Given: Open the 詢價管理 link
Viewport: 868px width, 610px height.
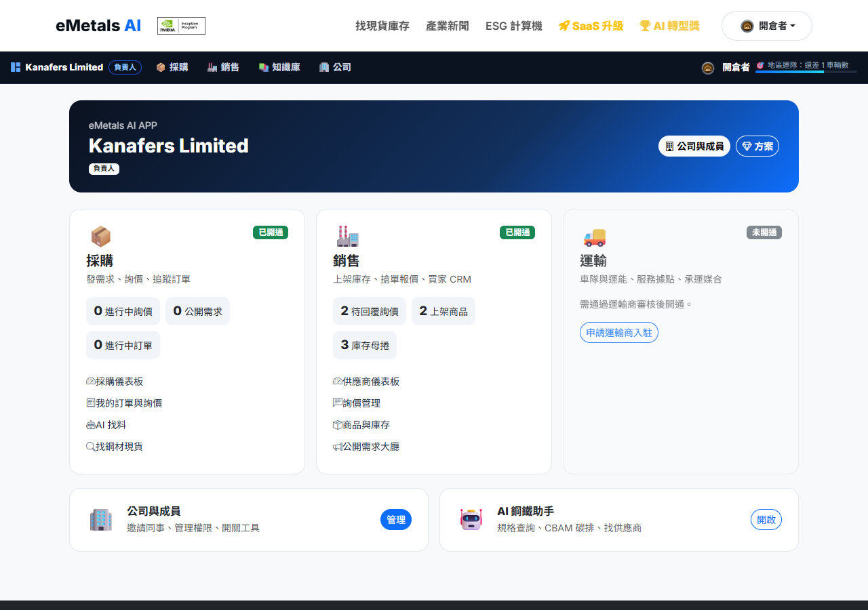Looking at the screenshot, I should 357,403.
